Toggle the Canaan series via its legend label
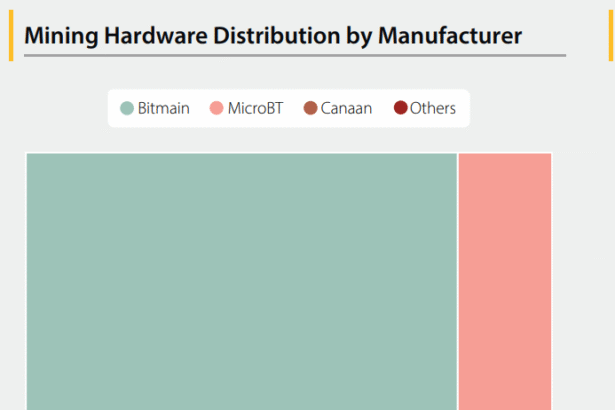This screenshot has height=410, width=615. pos(346,108)
